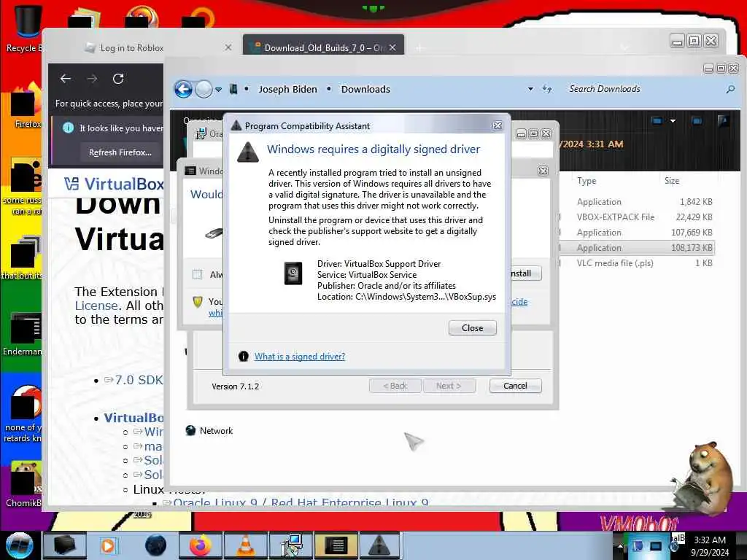The width and height of the screenshot is (747, 560).
Task: Close the 'Log in to Roblox' tab
Action: pyautogui.click(x=228, y=47)
